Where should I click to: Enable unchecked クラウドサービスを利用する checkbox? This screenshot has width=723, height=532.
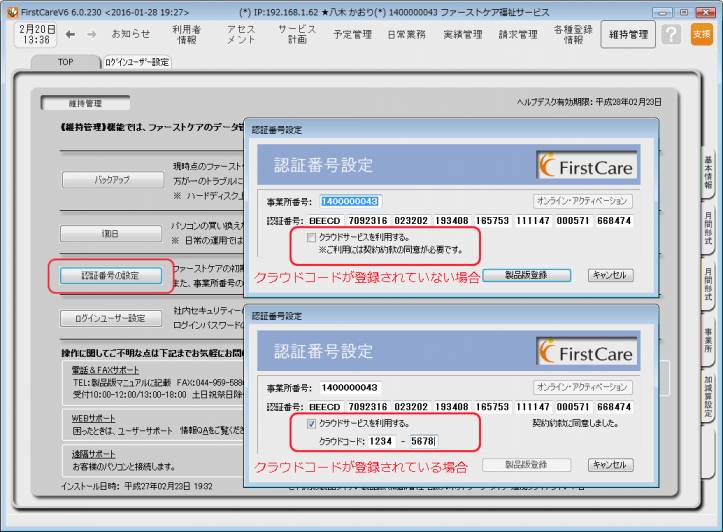click(x=312, y=237)
